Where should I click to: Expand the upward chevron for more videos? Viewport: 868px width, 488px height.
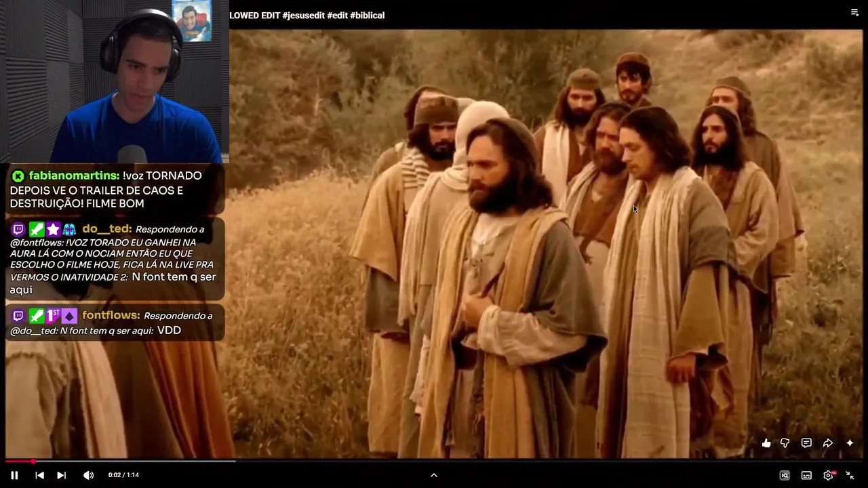434,475
